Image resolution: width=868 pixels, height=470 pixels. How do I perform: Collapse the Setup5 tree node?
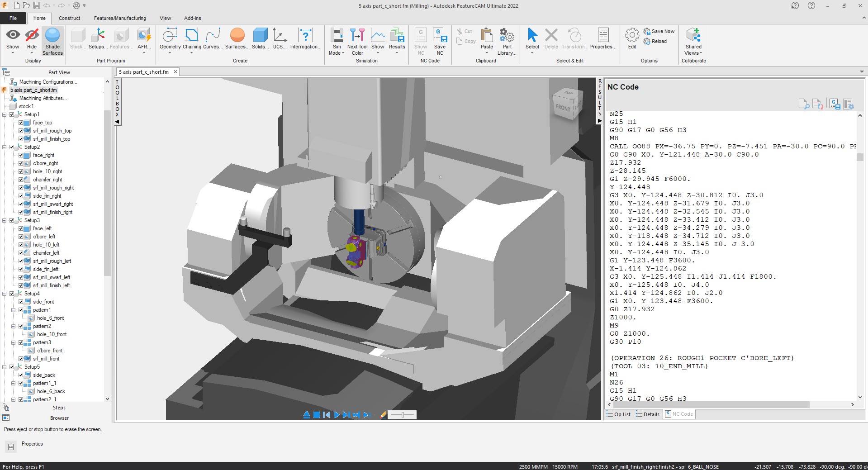(x=5, y=367)
